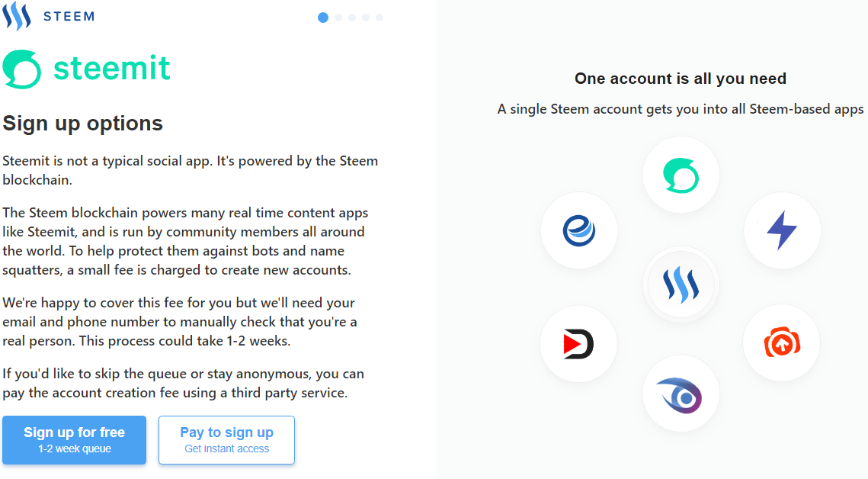868x479 pixels.
Task: Click the STEEM header text
Action: (x=69, y=16)
